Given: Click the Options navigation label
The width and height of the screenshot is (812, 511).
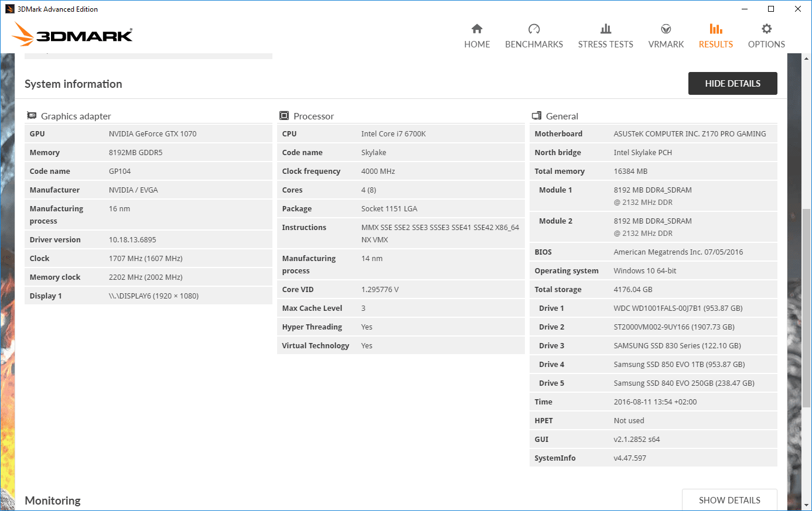Looking at the screenshot, I should coord(766,44).
